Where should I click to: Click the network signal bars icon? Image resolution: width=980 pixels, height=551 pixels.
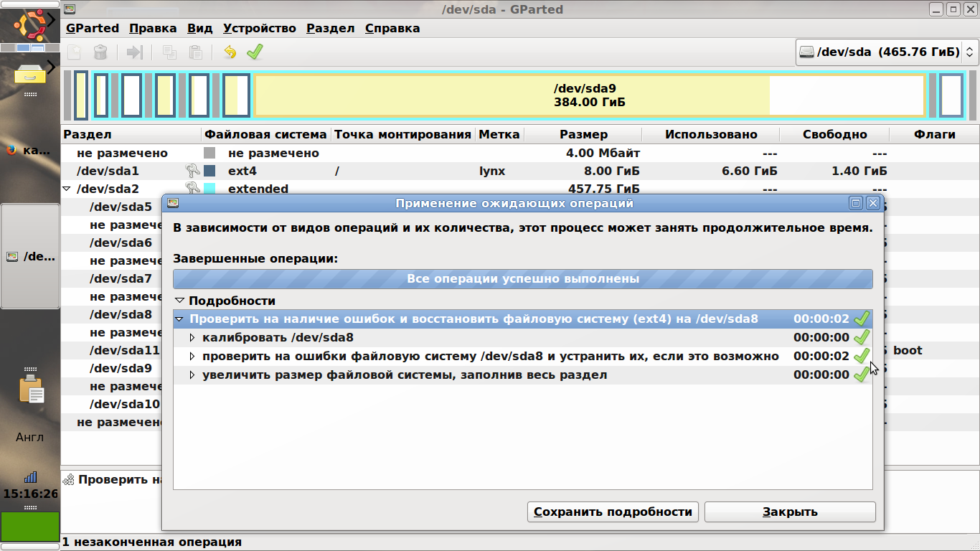[30, 476]
